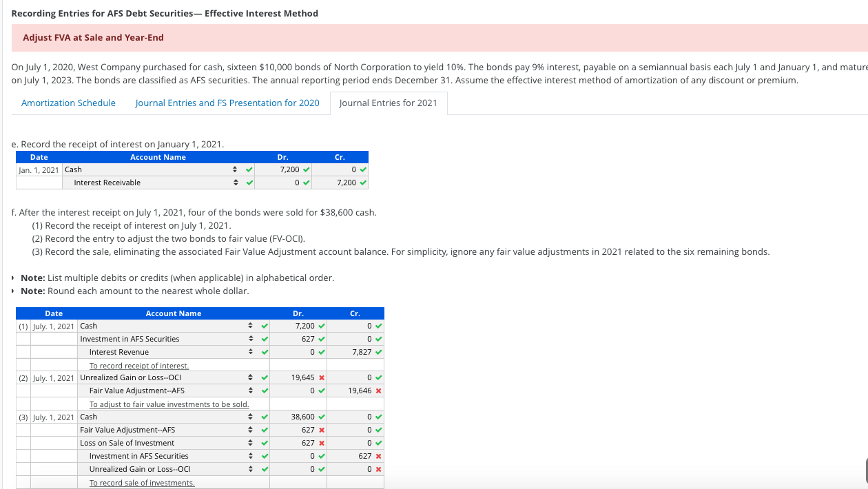This screenshot has height=489, width=868.
Task: Click the red X beside Loss on Sale 627 debit
Action: (x=320, y=443)
